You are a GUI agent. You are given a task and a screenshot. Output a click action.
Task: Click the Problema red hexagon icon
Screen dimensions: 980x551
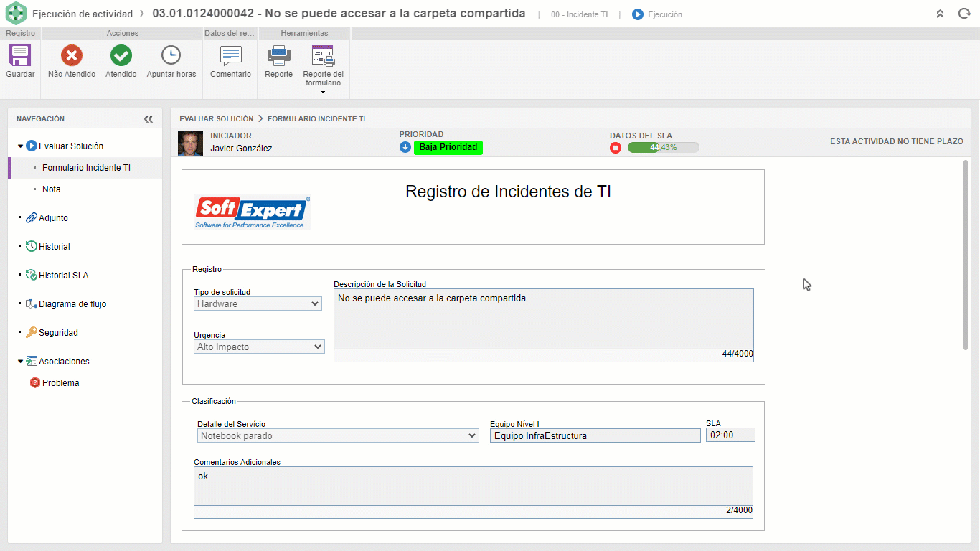[35, 383]
